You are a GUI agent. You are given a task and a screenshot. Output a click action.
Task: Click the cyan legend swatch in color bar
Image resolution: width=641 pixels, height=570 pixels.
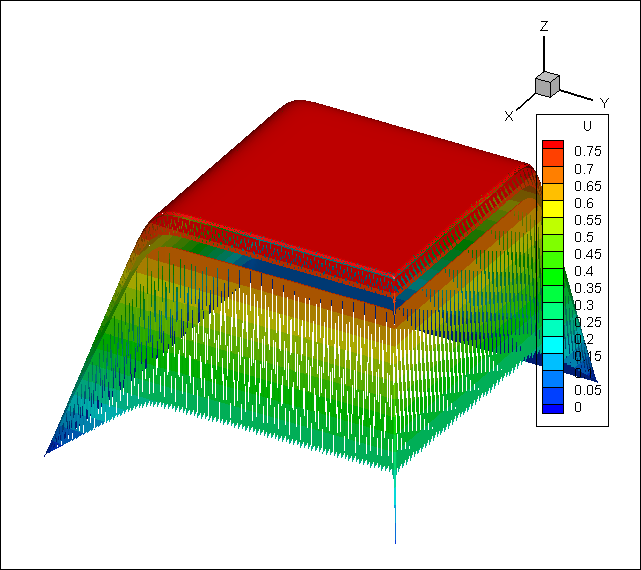[553, 345]
